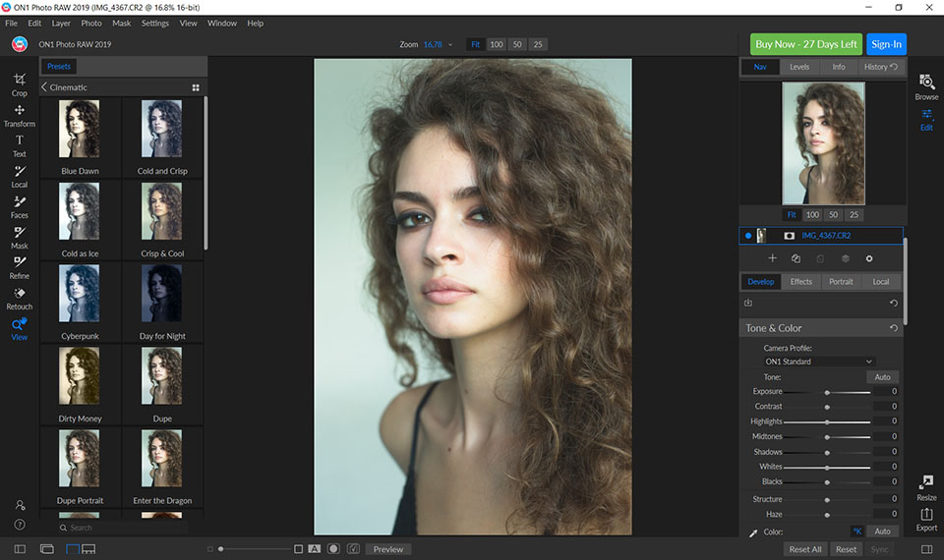Go back from the Cinematic preset category
The height and width of the screenshot is (560, 944).
tap(44, 87)
